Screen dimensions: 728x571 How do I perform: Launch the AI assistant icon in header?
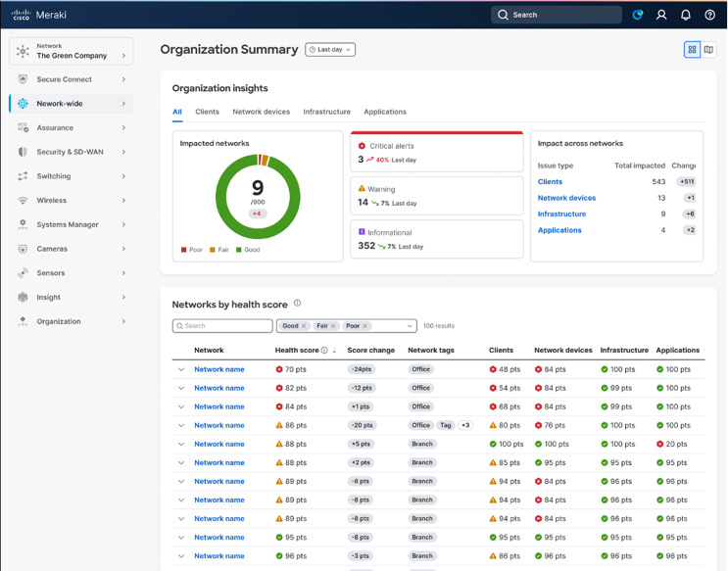pos(638,15)
